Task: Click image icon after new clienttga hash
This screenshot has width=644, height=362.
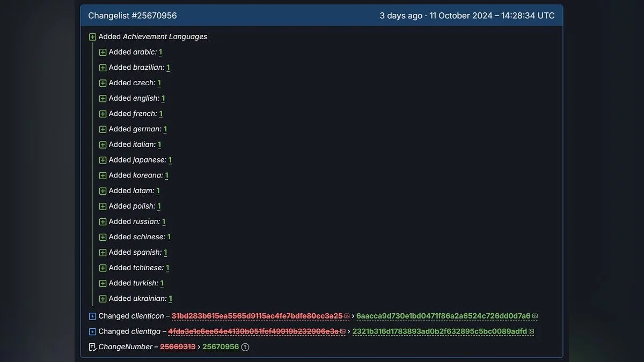Action: pos(531,332)
